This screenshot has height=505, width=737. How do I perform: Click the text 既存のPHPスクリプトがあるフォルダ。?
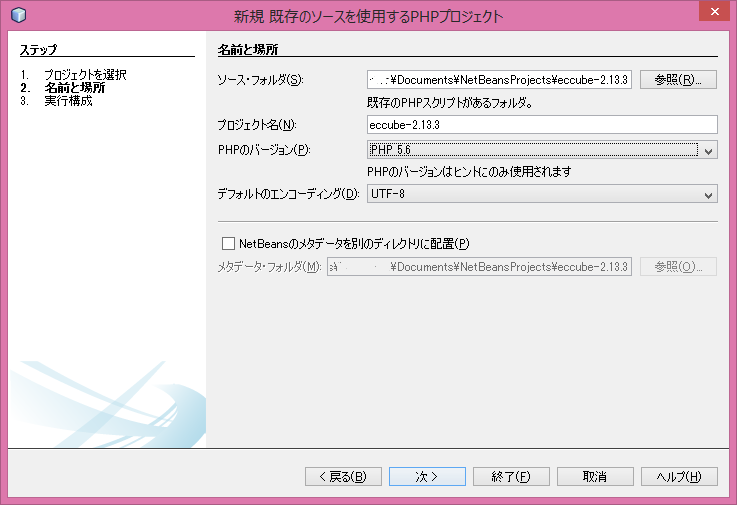pyautogui.click(x=450, y=103)
